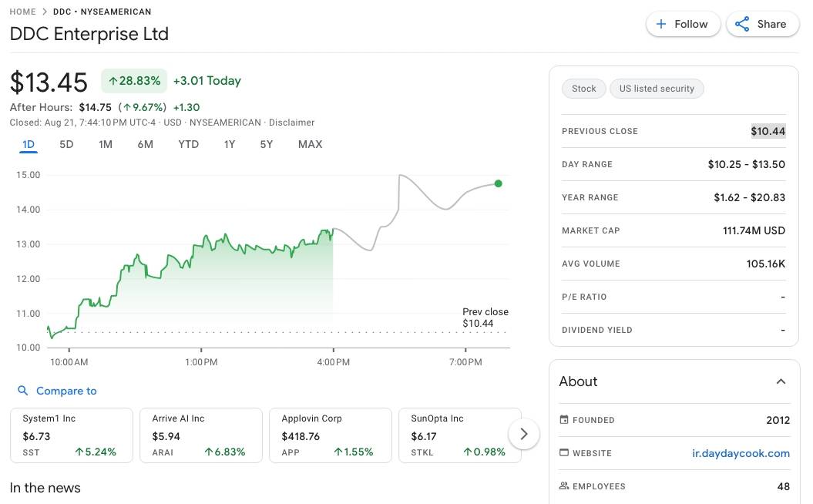Follow DDC Enterprise stock
This screenshot has width=813, height=504.
[683, 25]
